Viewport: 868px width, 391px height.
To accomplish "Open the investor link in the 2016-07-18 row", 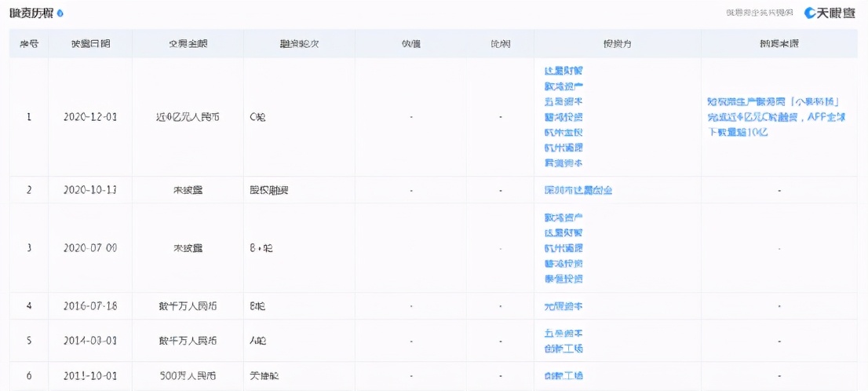I will (563, 305).
